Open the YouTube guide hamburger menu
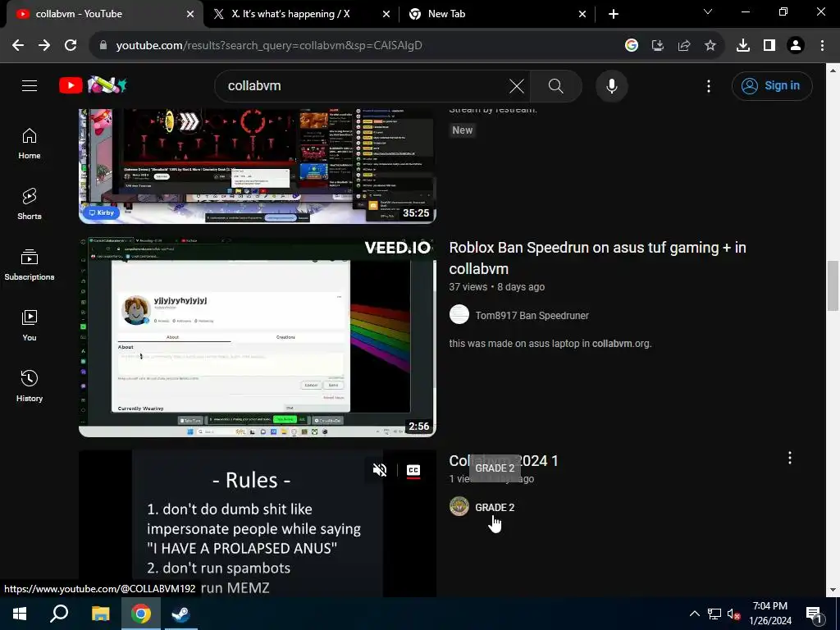The width and height of the screenshot is (840, 630). [30, 85]
